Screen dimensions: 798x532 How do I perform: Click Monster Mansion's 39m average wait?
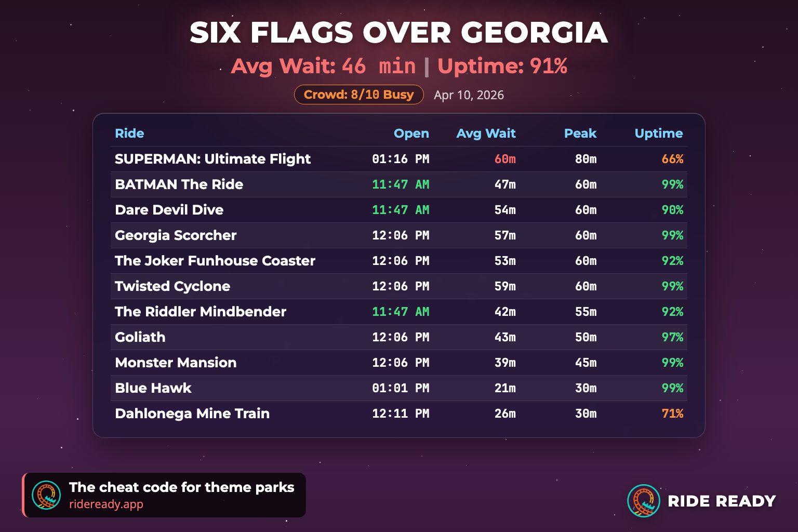tap(506, 363)
